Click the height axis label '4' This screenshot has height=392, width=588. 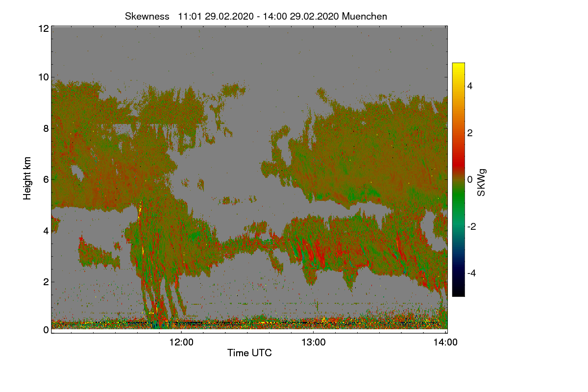46,230
